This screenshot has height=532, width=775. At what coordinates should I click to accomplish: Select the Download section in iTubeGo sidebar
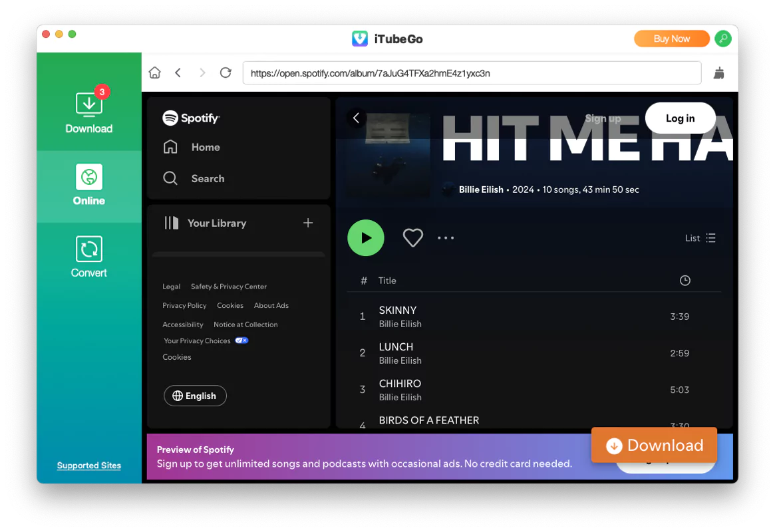click(88, 110)
